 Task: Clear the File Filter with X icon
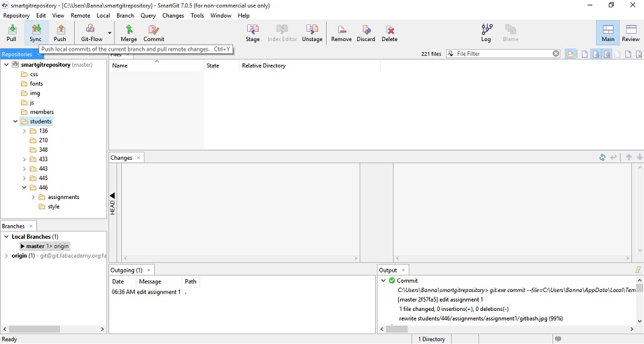[556, 53]
